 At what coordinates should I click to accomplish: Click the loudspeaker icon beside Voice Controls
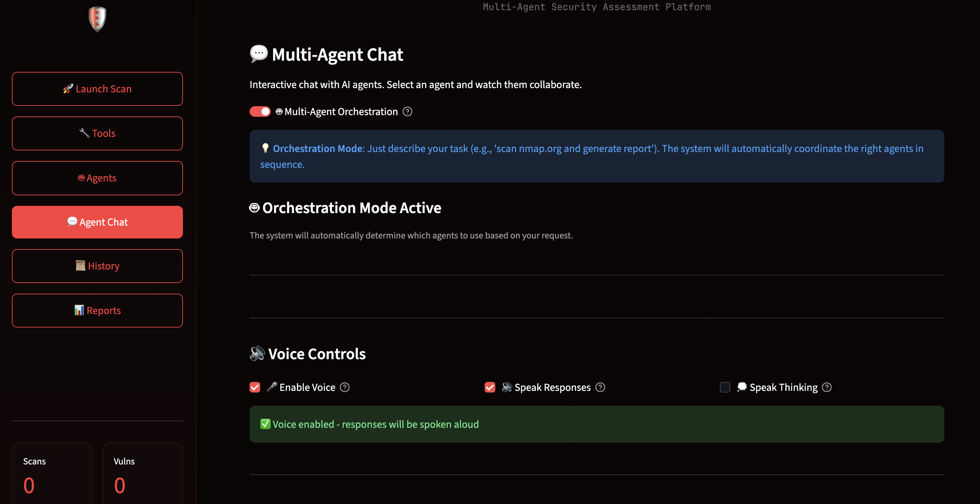257,354
